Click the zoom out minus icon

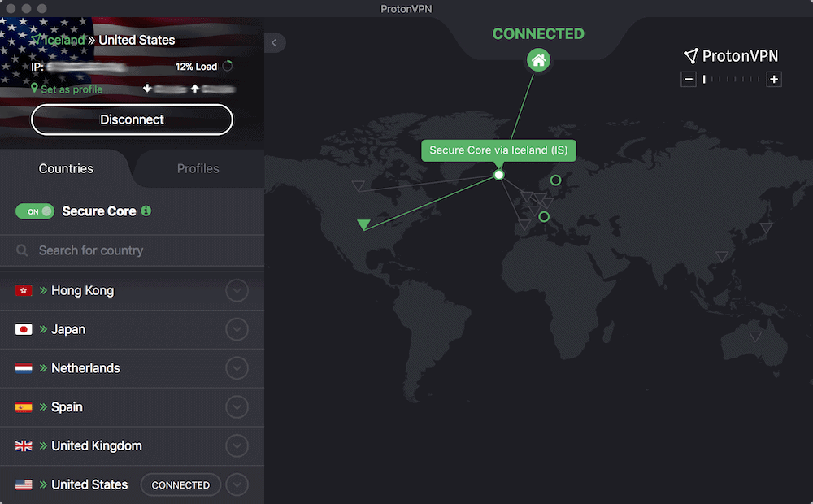(689, 80)
